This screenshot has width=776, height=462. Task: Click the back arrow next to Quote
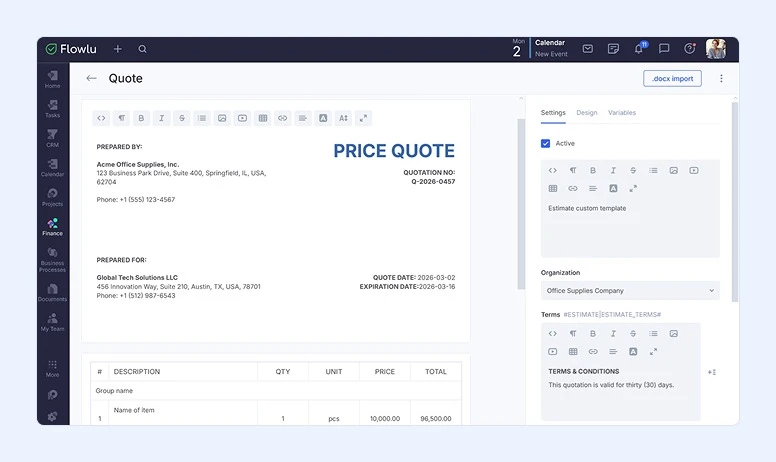click(92, 78)
